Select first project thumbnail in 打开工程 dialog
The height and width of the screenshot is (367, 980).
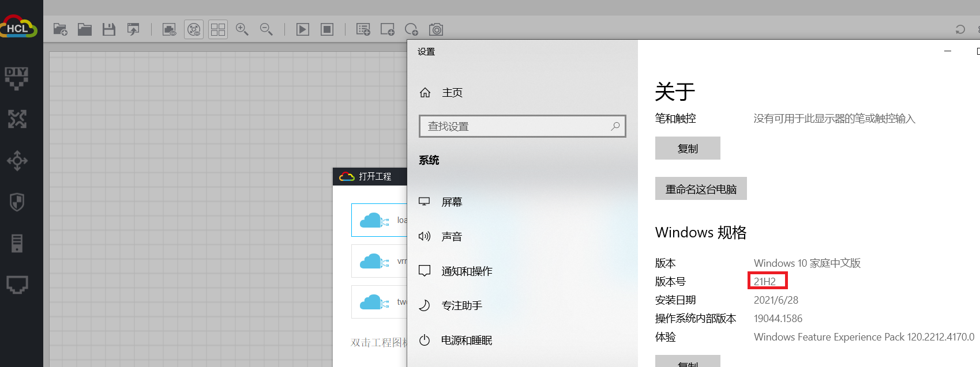click(379, 220)
